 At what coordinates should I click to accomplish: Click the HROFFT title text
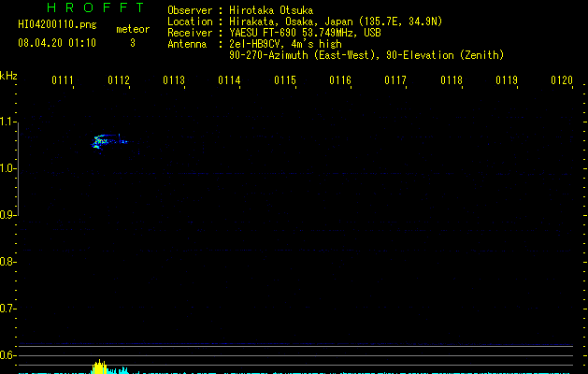(95, 7)
